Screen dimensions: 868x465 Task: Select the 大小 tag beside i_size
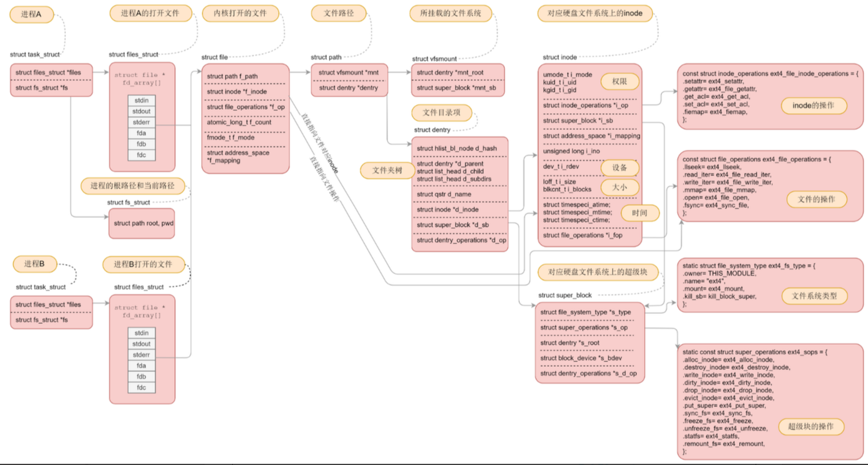pyautogui.click(x=619, y=187)
